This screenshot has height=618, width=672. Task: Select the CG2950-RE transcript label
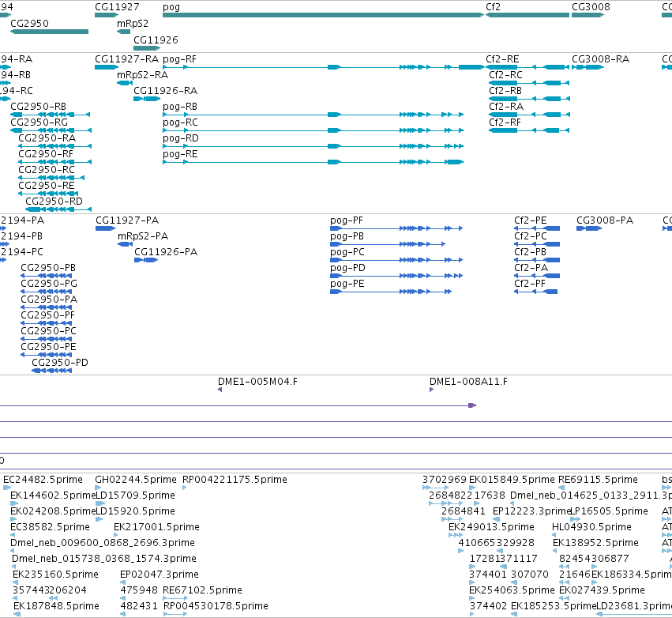(x=47, y=186)
